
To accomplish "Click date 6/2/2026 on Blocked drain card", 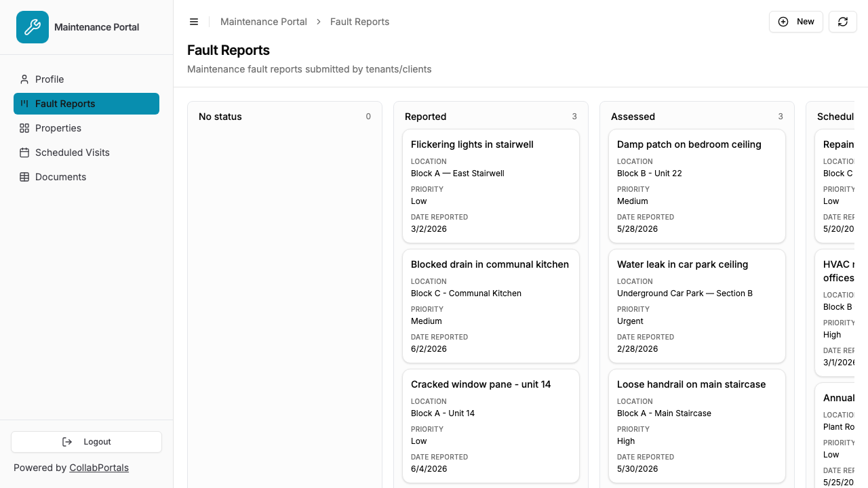I will pyautogui.click(x=429, y=349).
